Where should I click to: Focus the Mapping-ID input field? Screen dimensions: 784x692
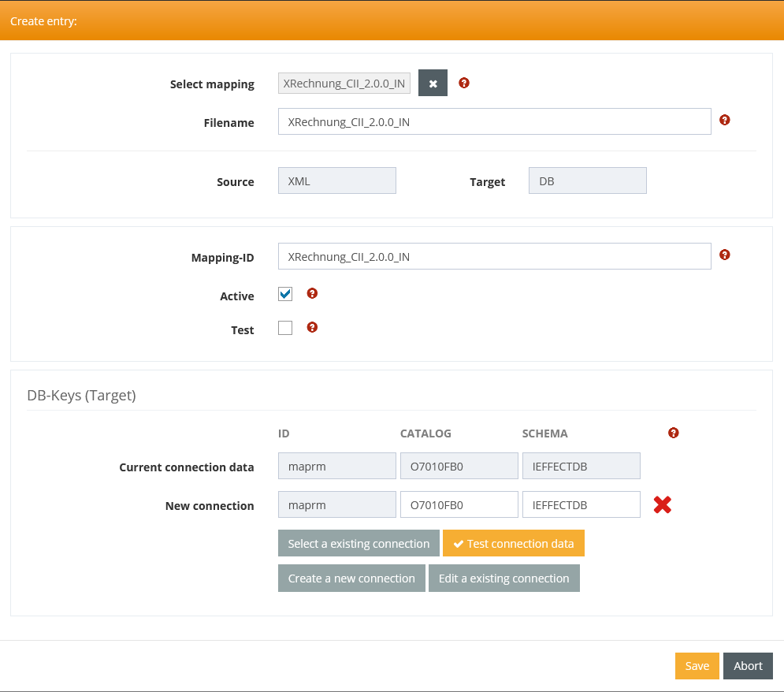(495, 256)
